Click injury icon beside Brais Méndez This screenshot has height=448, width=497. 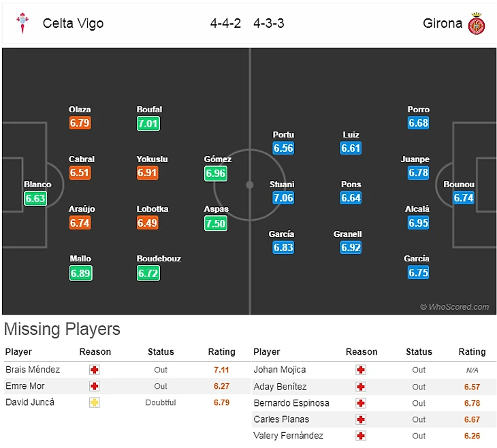95,370
